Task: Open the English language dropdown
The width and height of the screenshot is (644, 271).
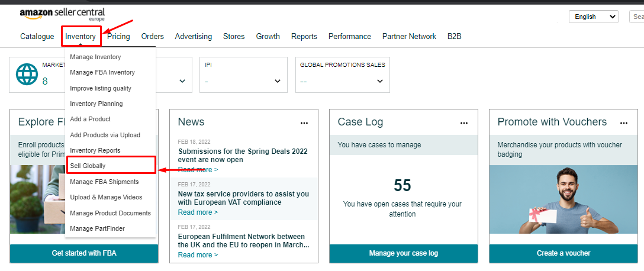Action: click(594, 17)
